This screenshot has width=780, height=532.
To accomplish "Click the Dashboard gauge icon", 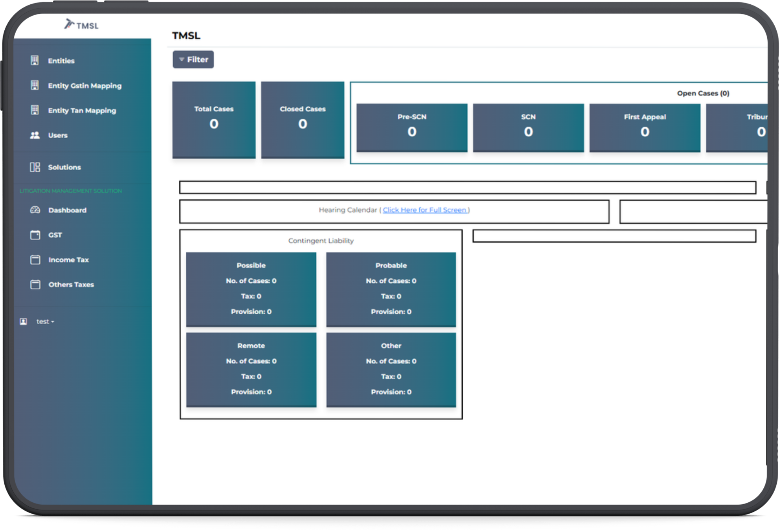I will [x=35, y=210].
